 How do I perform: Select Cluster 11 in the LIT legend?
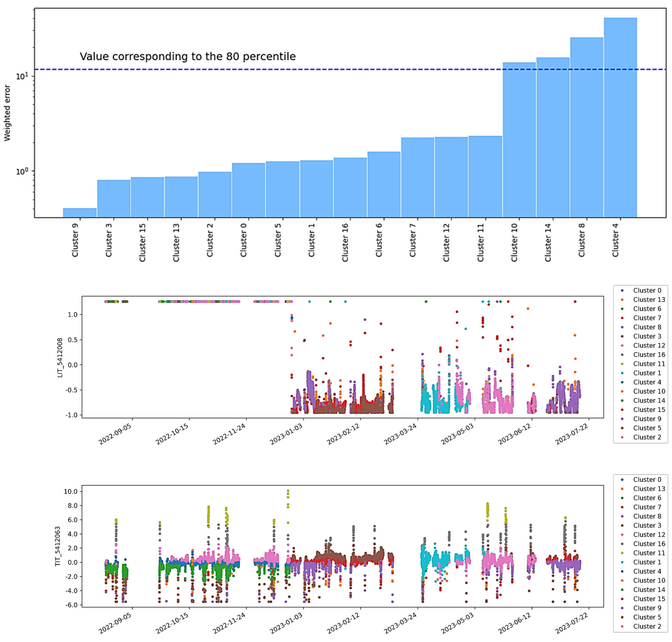(x=649, y=364)
